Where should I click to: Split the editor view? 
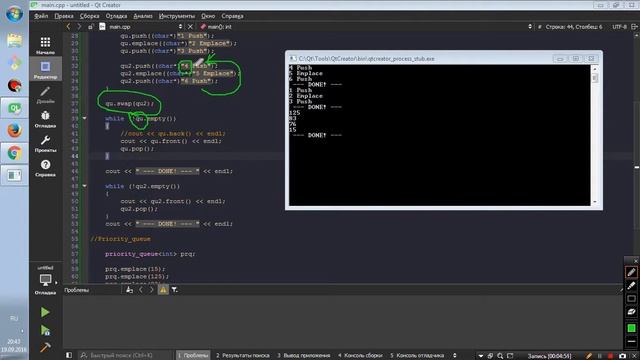tap(634, 27)
